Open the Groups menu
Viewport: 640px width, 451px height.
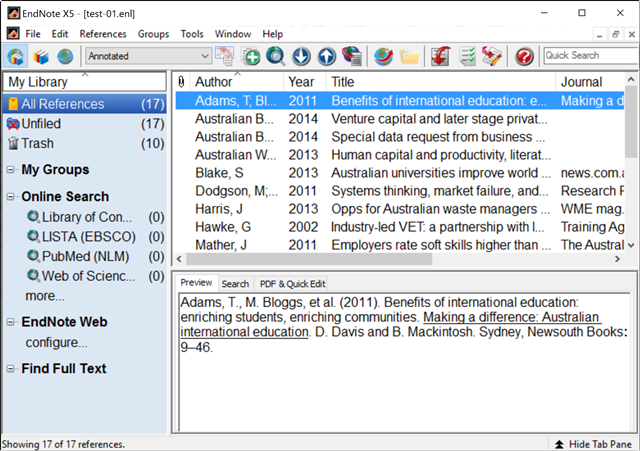[153, 34]
